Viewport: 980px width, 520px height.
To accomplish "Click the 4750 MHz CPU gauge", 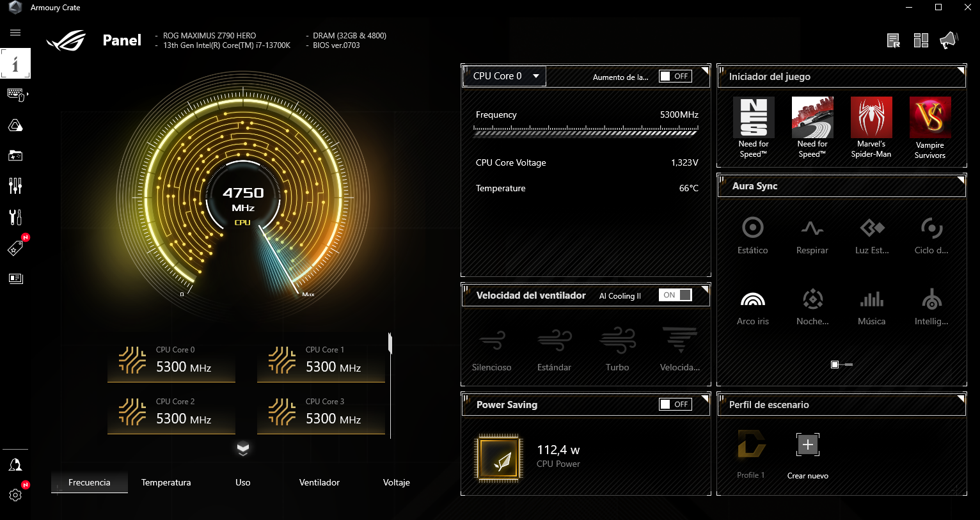I will pyautogui.click(x=243, y=198).
